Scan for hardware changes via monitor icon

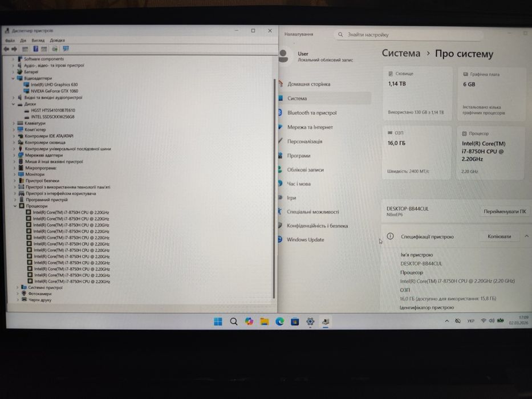click(x=66, y=49)
